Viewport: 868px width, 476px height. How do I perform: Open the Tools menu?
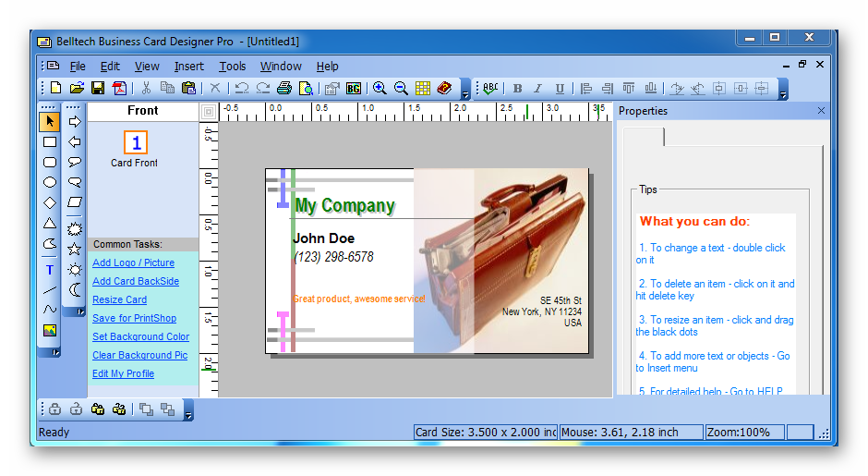coord(233,67)
